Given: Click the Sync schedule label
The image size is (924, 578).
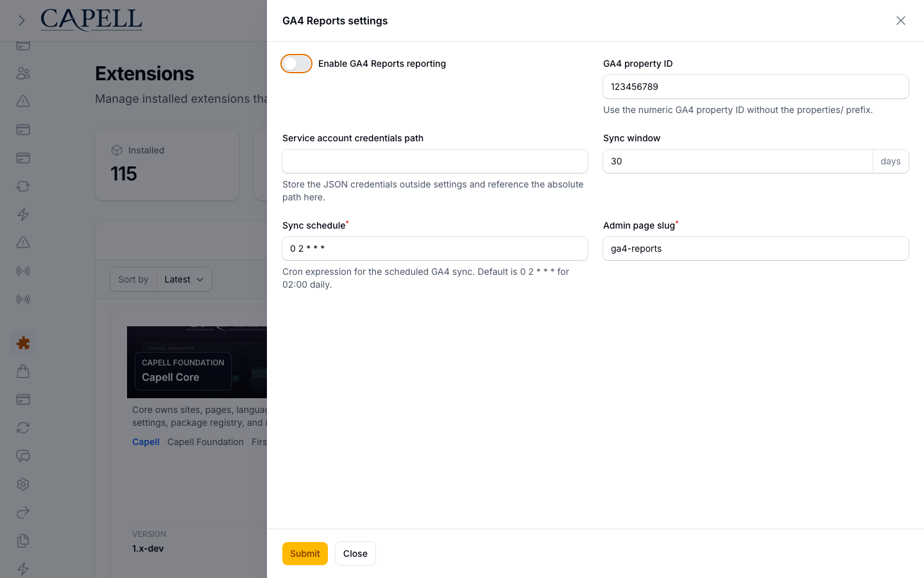Looking at the screenshot, I should coord(314,225).
